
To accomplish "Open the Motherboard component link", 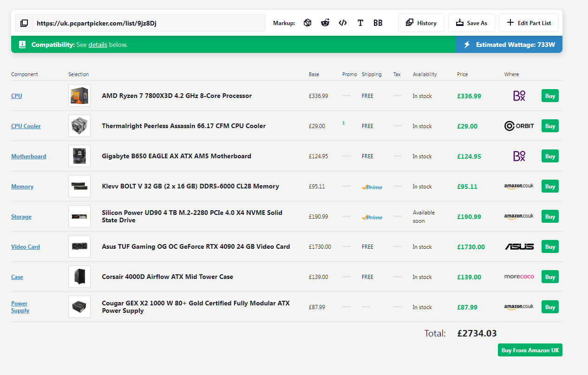I will (29, 156).
